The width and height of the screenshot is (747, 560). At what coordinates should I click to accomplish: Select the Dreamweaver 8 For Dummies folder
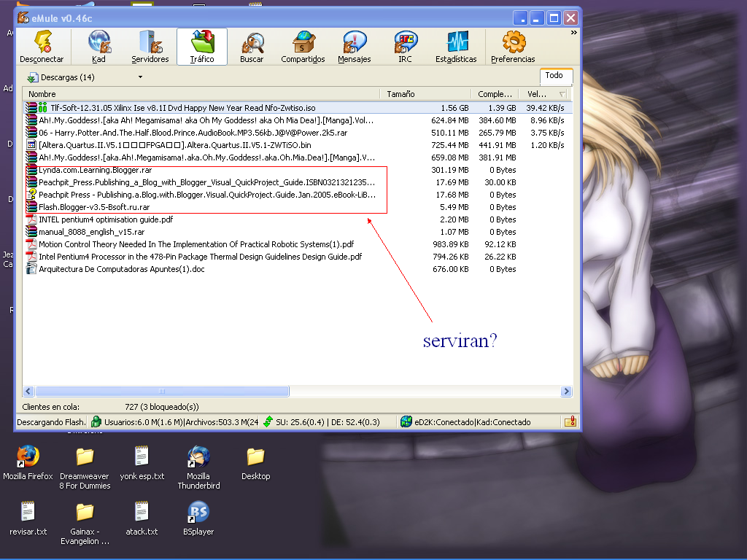pos(85,469)
